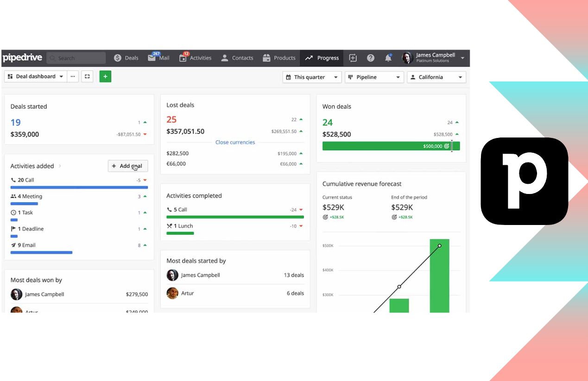Click the 13 deals value for James Campbell

pyautogui.click(x=294, y=275)
